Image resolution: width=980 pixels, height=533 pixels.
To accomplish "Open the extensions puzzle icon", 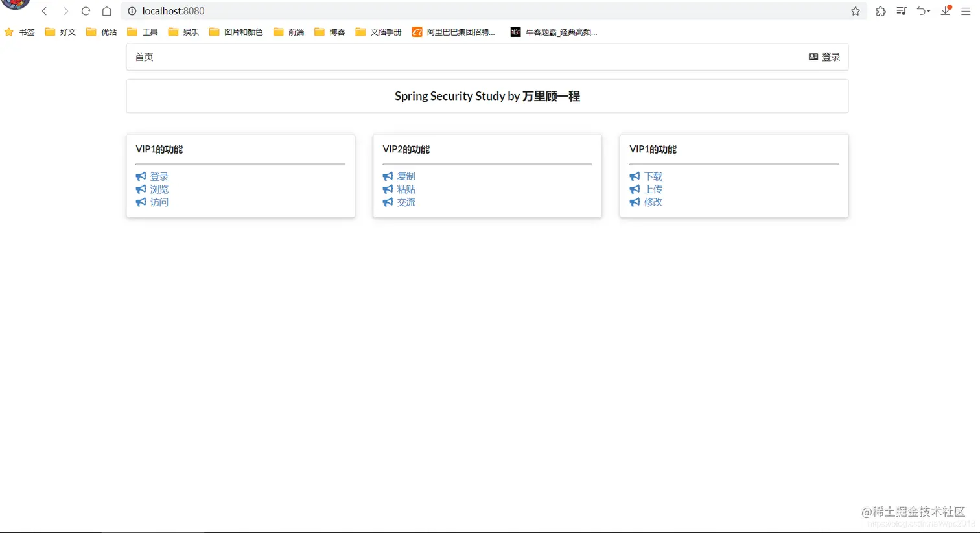I will [881, 11].
